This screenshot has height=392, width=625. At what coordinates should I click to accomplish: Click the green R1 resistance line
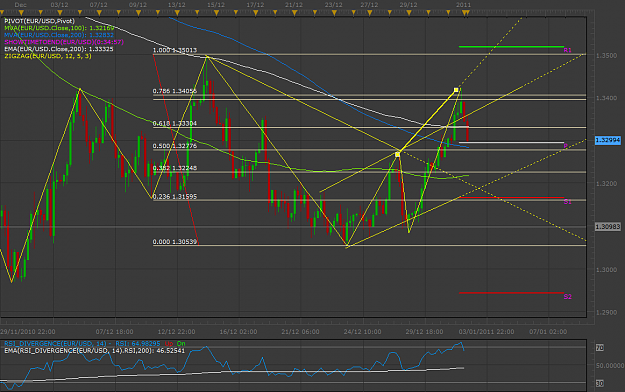tap(511, 47)
